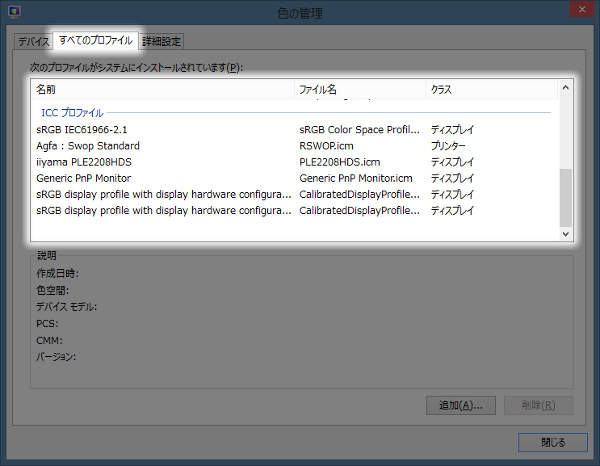Click the 閉じる button
This screenshot has width=600, height=466.
553,443
